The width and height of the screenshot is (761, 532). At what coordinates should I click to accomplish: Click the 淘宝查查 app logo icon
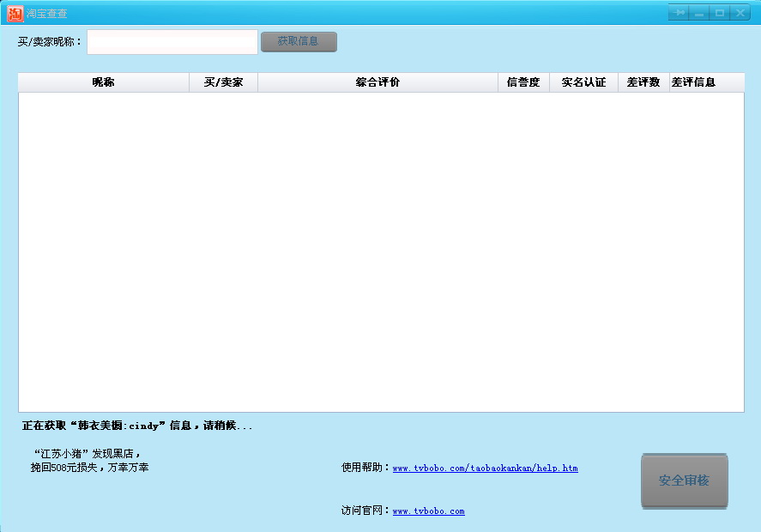(15, 14)
